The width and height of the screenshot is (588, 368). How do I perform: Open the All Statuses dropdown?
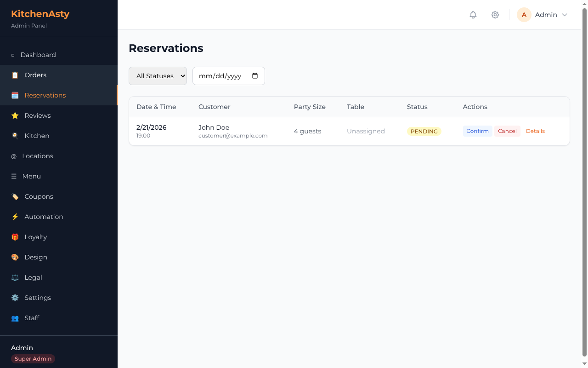(x=158, y=76)
